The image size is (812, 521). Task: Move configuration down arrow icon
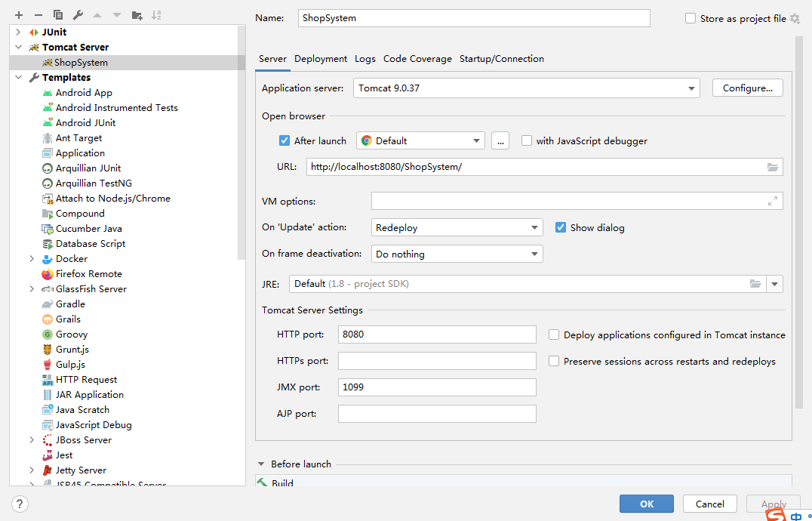click(x=117, y=16)
